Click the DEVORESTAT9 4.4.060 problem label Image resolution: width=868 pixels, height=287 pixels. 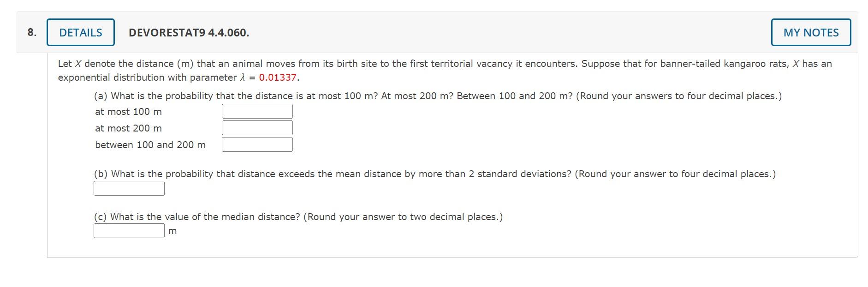click(x=188, y=32)
